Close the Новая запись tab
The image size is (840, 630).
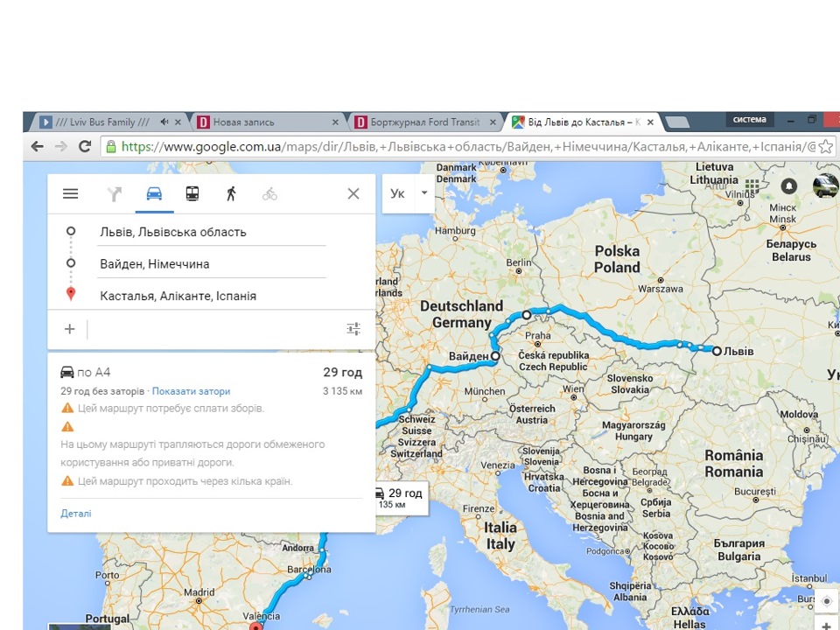click(335, 122)
